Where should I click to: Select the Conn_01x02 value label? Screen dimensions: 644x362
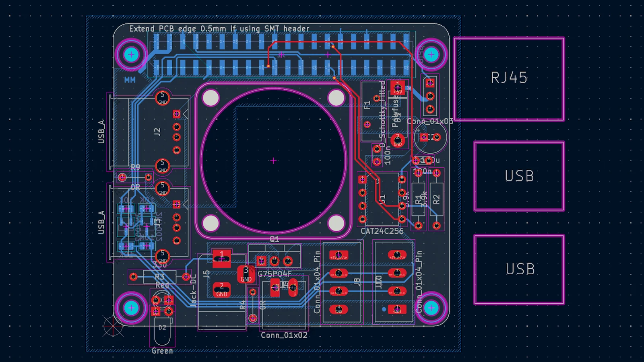pyautogui.click(x=284, y=335)
